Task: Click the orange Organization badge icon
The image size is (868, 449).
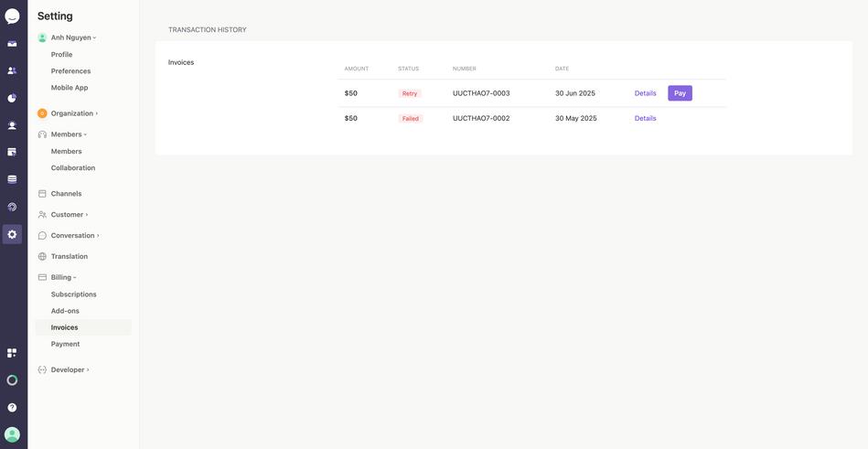Action: (x=42, y=113)
